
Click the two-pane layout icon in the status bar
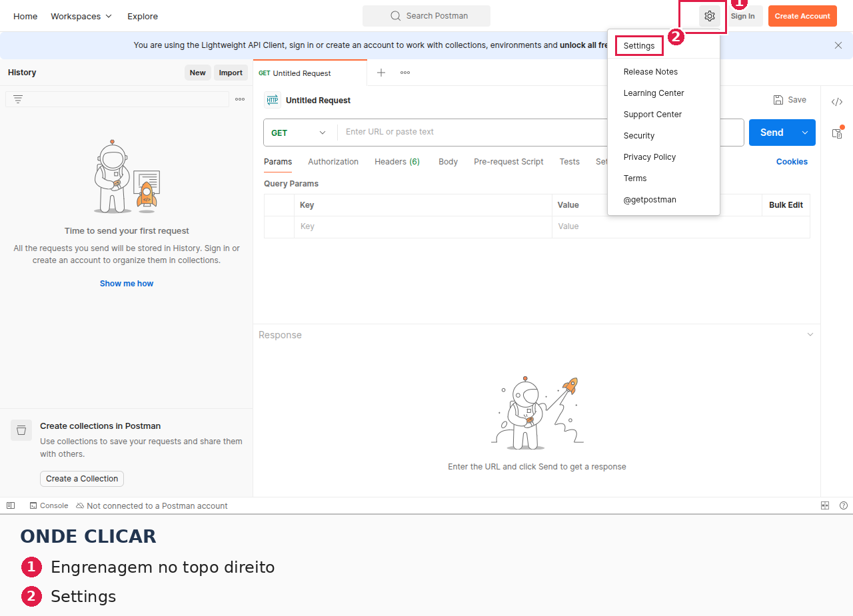[825, 505]
